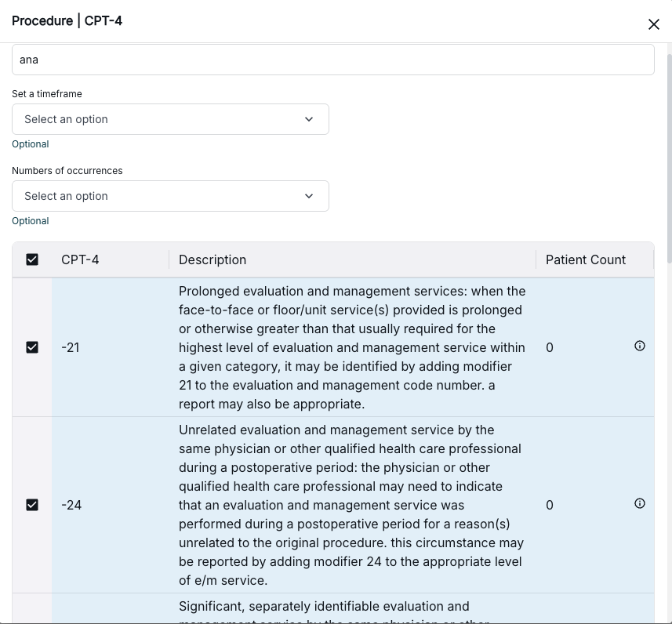Click the 'Optional' hint under Set a timeframe
The height and width of the screenshot is (624, 672).
coord(31,144)
